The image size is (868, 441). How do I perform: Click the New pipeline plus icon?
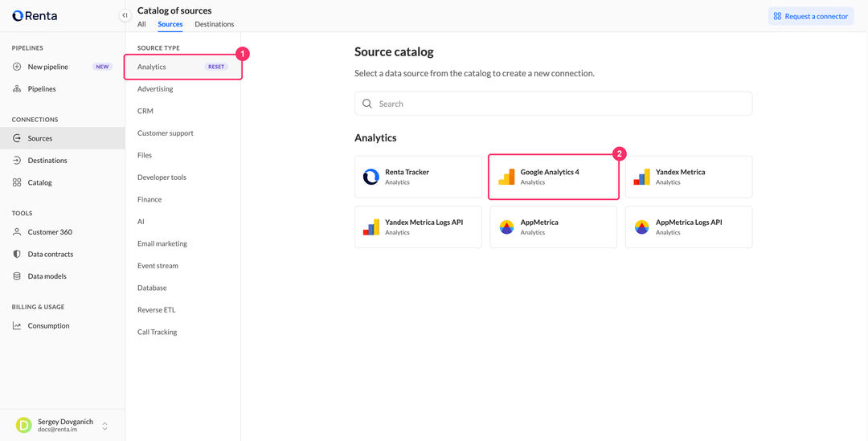[x=17, y=67]
